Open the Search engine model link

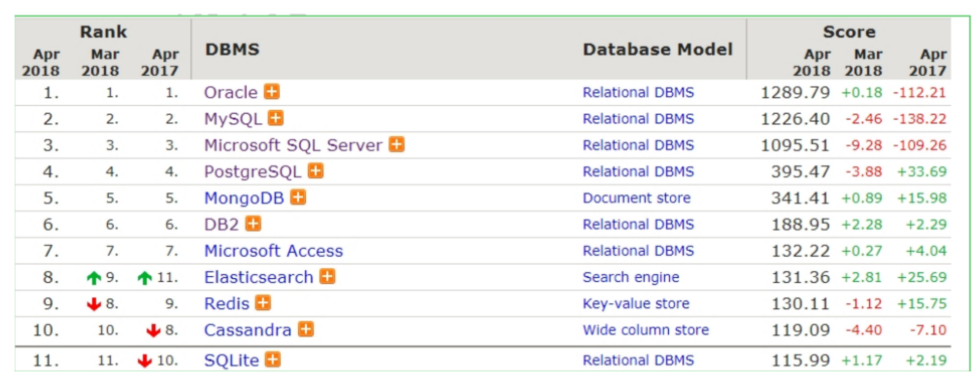631,277
